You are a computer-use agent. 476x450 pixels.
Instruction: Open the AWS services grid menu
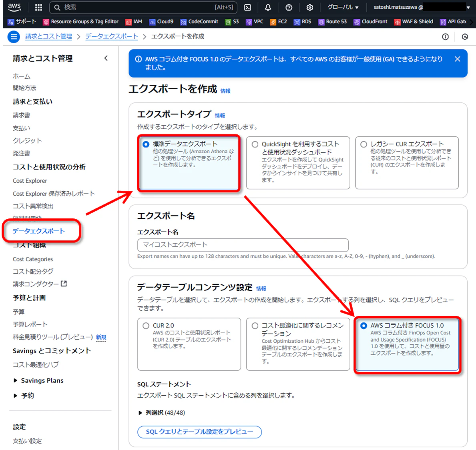[38, 7]
